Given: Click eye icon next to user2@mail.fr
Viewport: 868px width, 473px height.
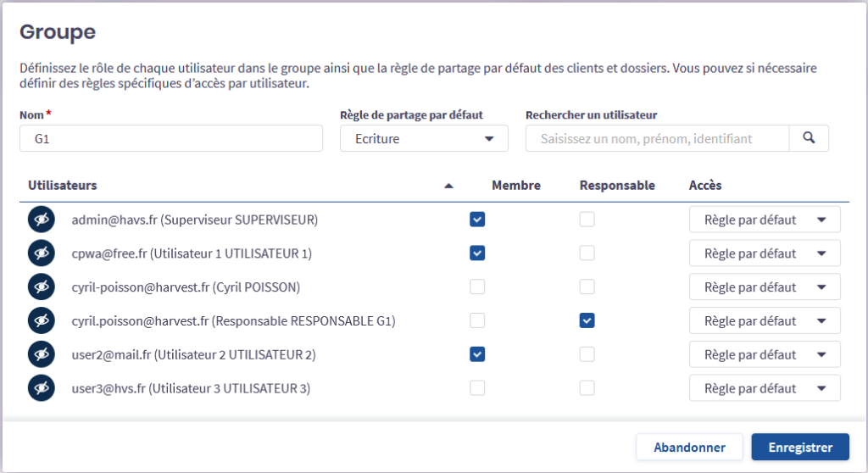Looking at the screenshot, I should coord(40,354).
